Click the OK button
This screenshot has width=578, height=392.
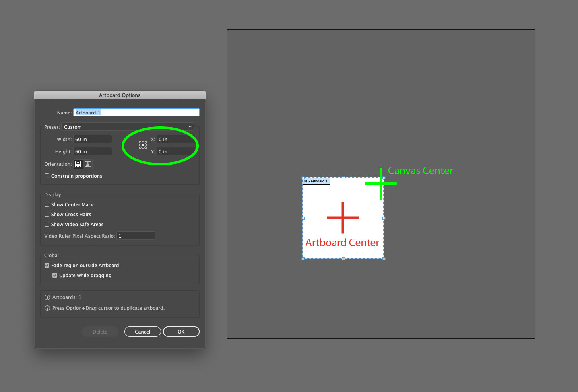[181, 331]
